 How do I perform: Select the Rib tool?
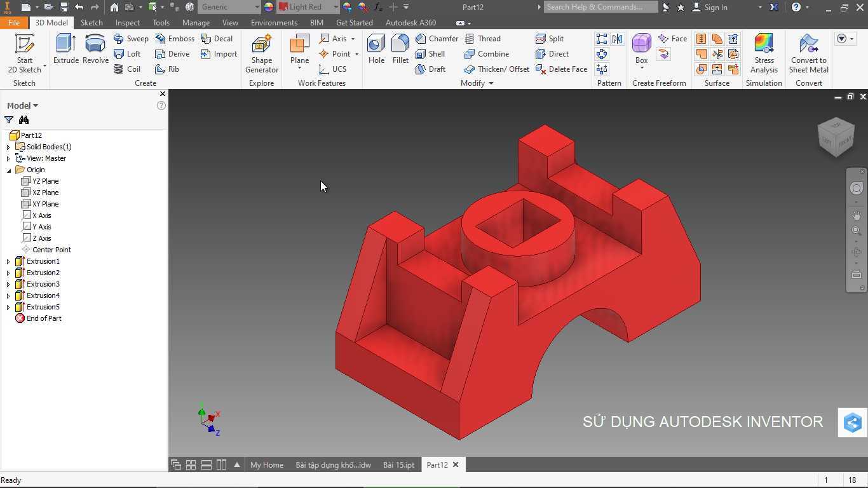point(167,69)
